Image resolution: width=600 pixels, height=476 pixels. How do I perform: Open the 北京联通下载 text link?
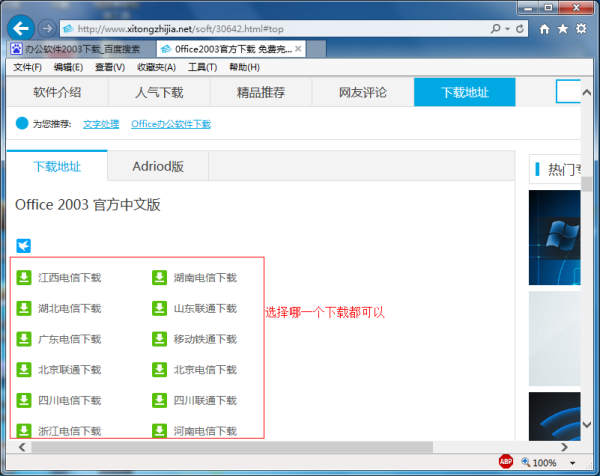point(70,370)
